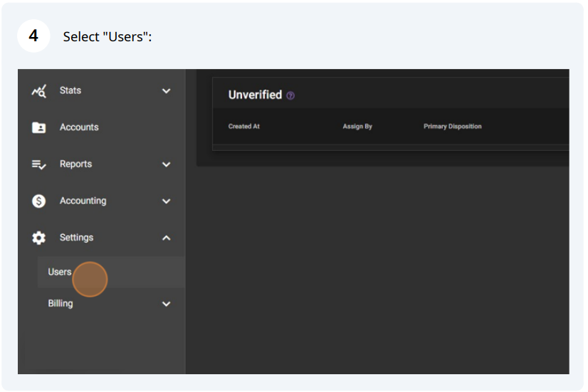Screen dimensions: 588x392
Task: Expand the Billing submenu chevron
Action: click(166, 304)
